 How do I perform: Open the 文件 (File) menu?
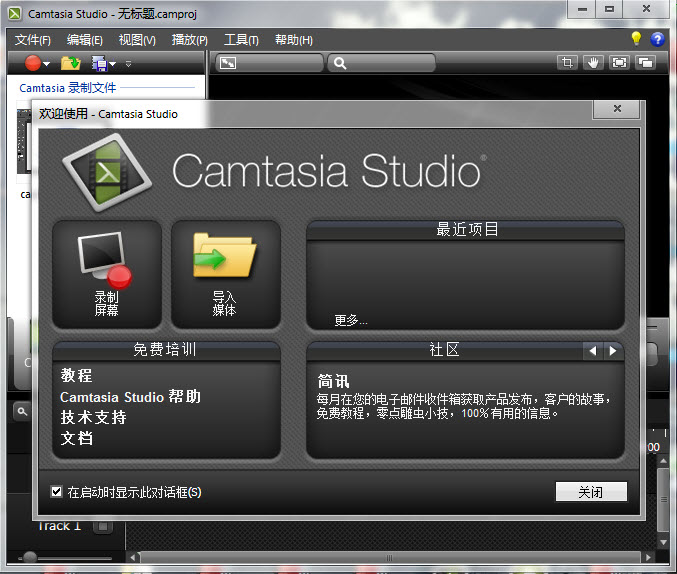(x=32, y=40)
